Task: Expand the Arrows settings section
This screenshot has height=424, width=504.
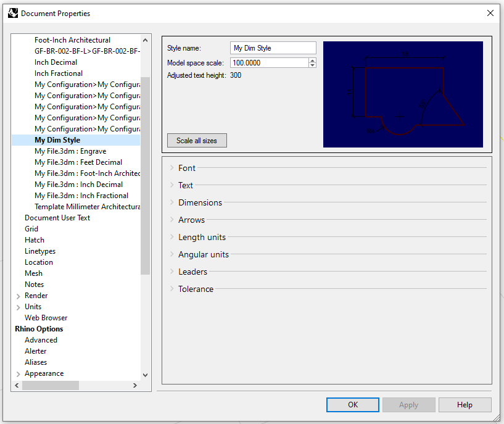Action: [x=191, y=220]
